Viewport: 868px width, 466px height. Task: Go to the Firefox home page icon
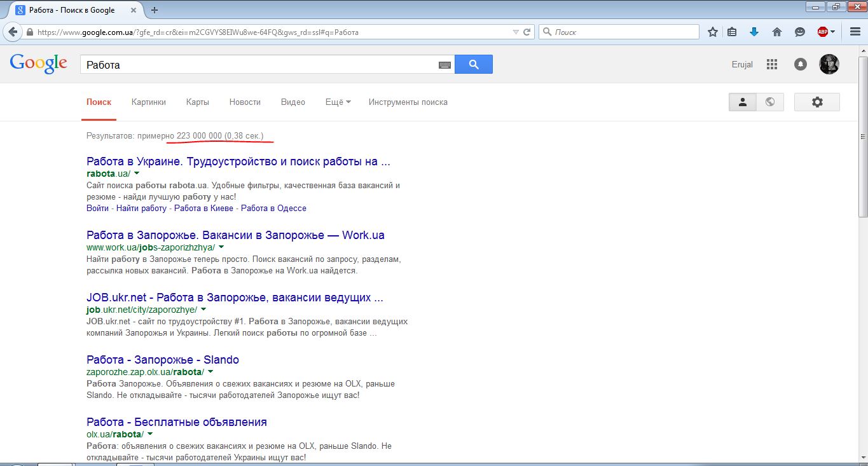click(x=776, y=32)
